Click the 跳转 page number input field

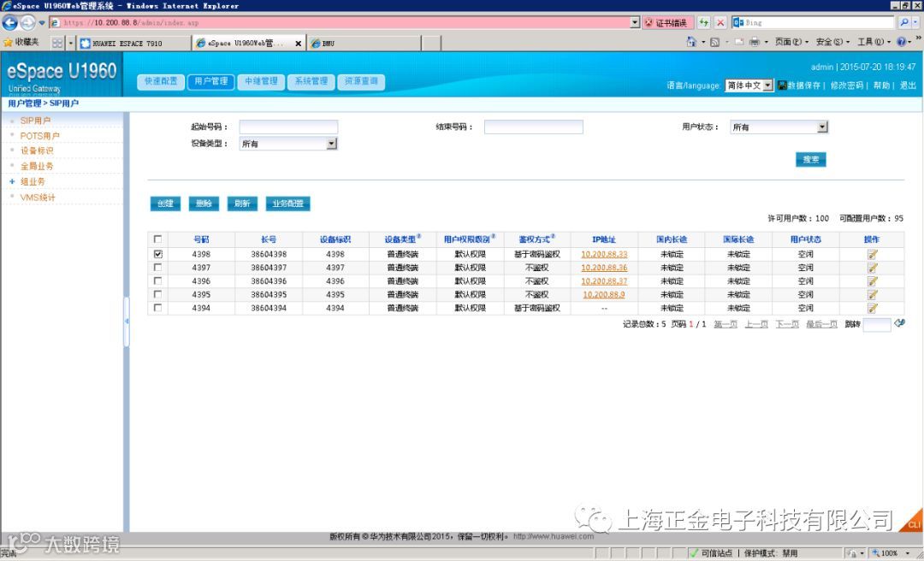(877, 324)
